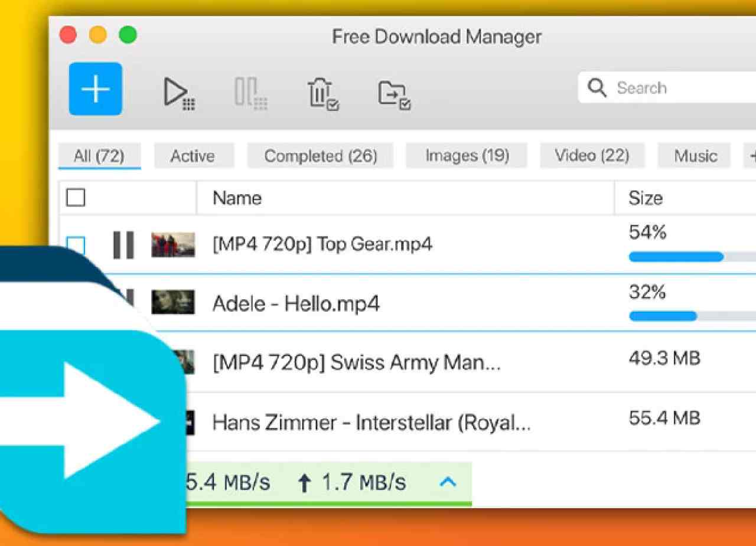The height and width of the screenshot is (546, 756).
Task: Select "Adele - Hello.mp4" file name
Action: click(296, 304)
